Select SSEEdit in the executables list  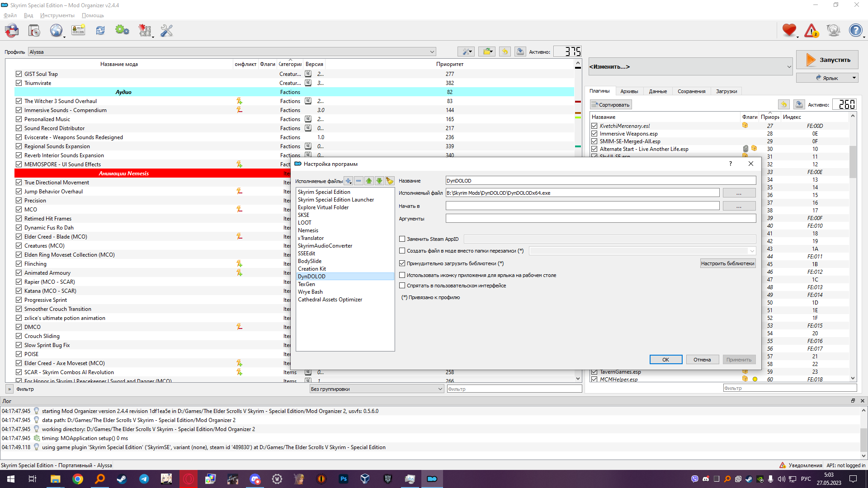[x=345, y=253]
